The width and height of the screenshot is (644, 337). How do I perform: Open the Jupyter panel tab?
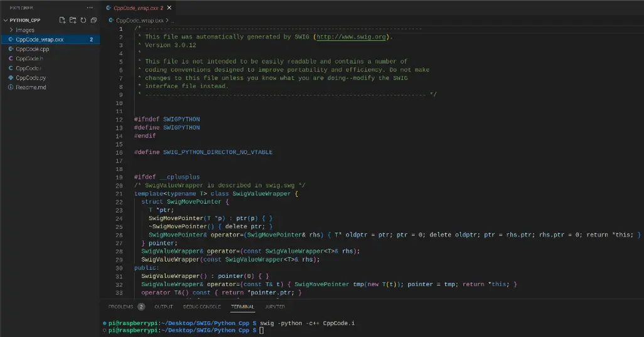[275, 307]
